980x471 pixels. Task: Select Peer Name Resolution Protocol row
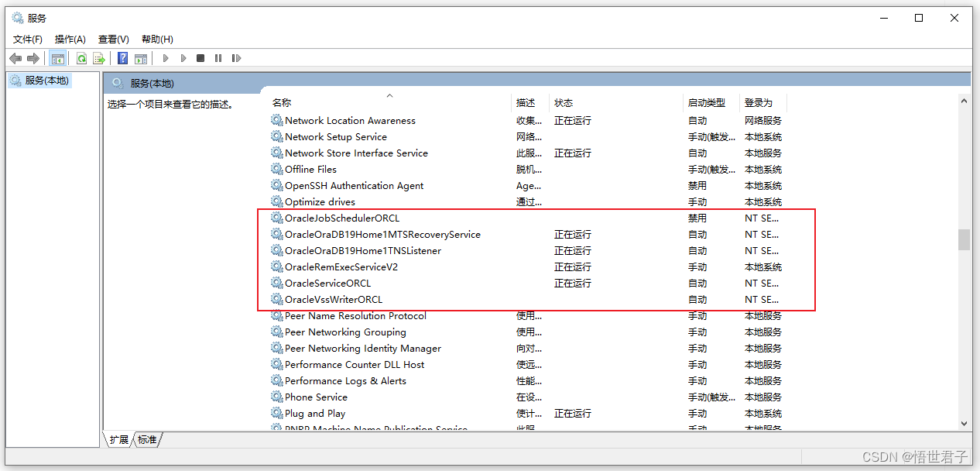click(528, 315)
